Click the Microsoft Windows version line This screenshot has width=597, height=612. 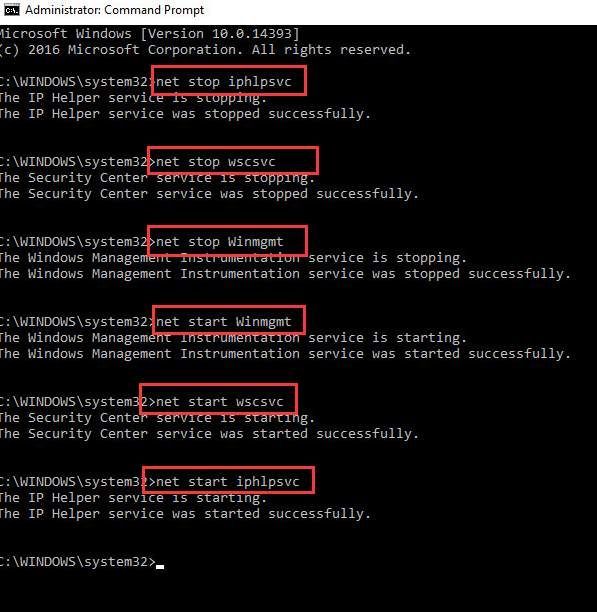[149, 34]
